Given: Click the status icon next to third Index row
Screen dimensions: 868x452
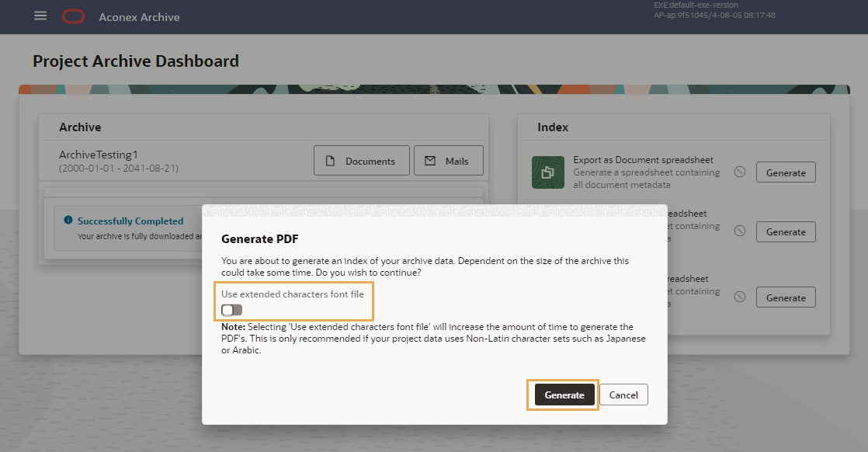Looking at the screenshot, I should [740, 297].
